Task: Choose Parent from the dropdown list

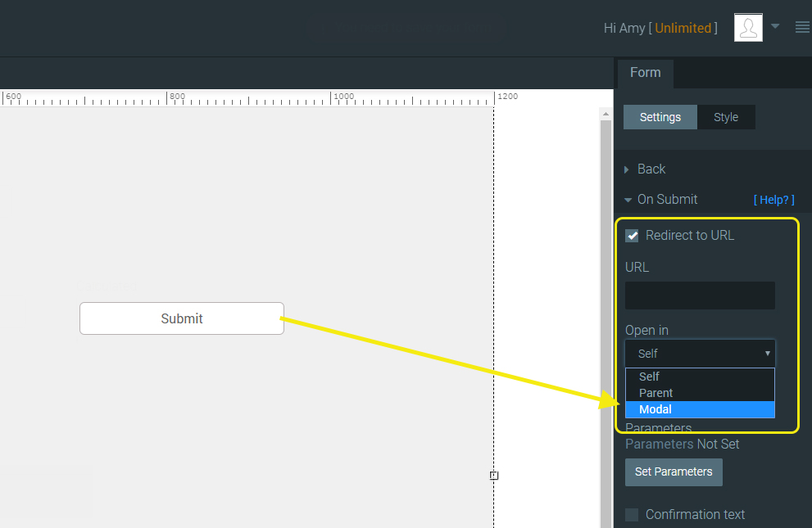Action: point(700,393)
